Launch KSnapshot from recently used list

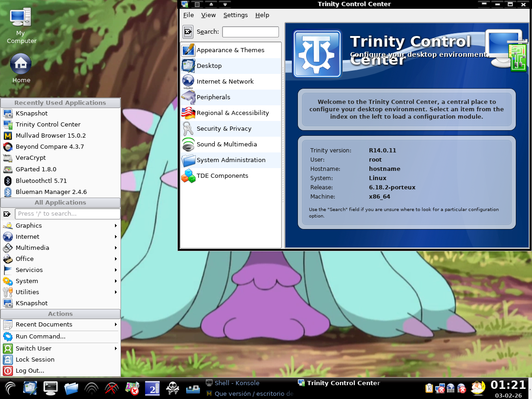(60, 113)
